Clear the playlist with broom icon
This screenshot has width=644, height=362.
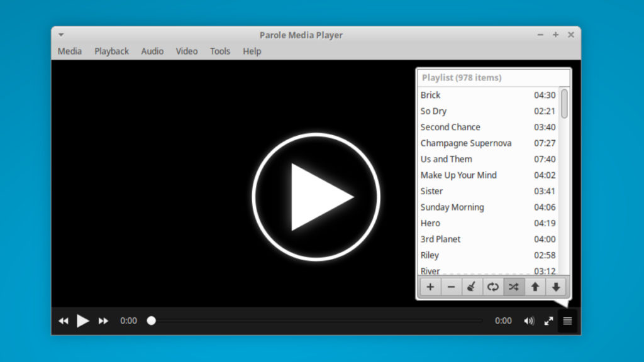[472, 287]
